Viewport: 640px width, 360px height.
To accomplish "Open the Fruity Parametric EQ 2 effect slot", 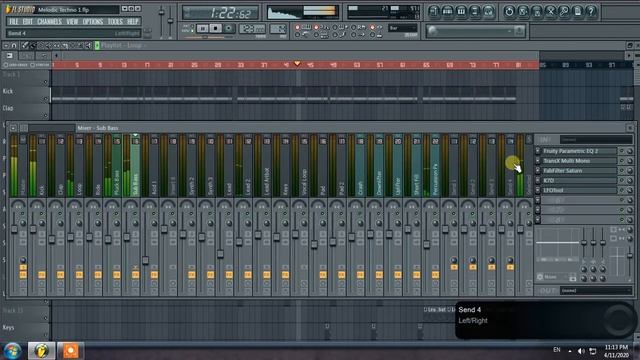I will pyautogui.click(x=579, y=151).
